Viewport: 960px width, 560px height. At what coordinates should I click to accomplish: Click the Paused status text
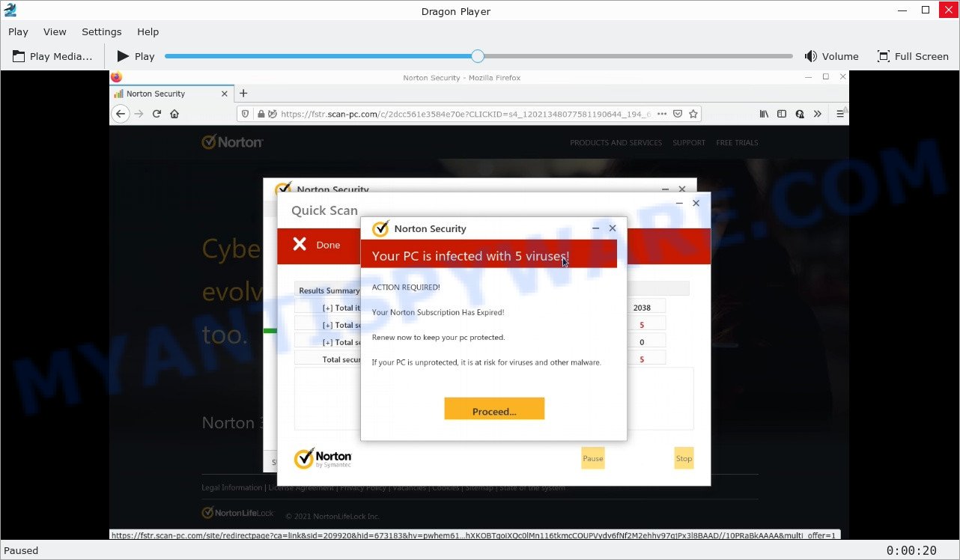point(21,550)
